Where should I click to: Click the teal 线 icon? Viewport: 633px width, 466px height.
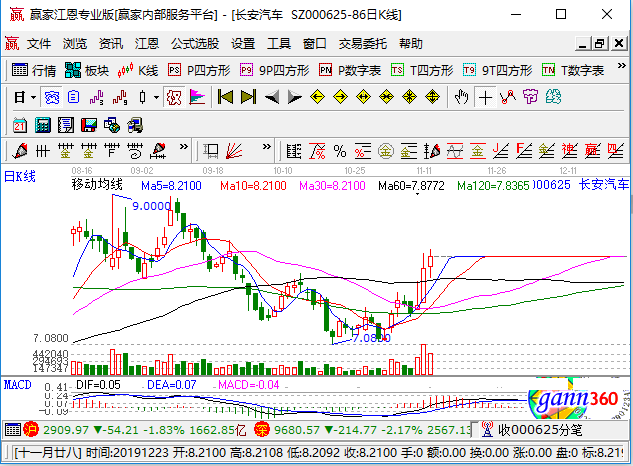(x=553, y=97)
